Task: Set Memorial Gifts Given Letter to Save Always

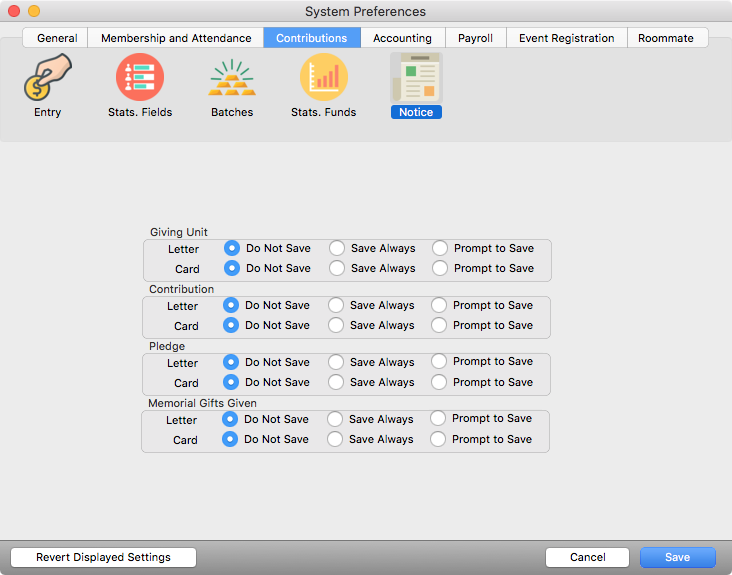Action: click(x=335, y=419)
